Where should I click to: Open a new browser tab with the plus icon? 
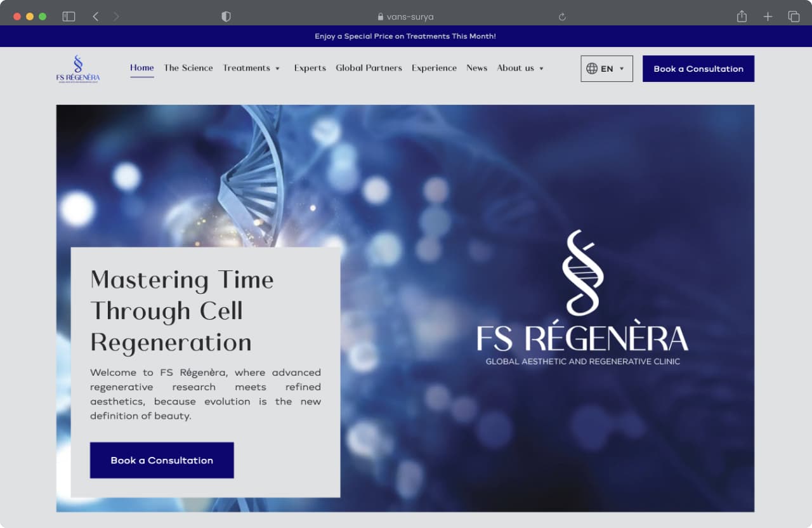pyautogui.click(x=768, y=16)
